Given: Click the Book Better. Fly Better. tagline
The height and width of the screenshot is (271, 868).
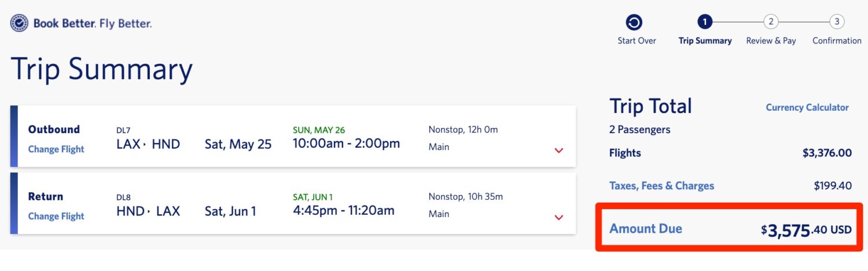Looking at the screenshot, I should point(93,24).
